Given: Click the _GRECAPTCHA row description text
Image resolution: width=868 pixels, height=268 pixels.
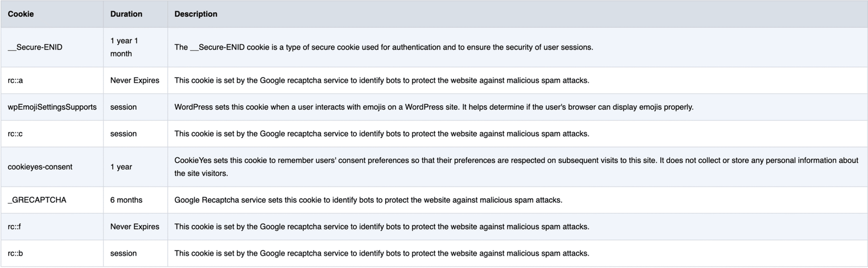Looking at the screenshot, I should 368,200.
